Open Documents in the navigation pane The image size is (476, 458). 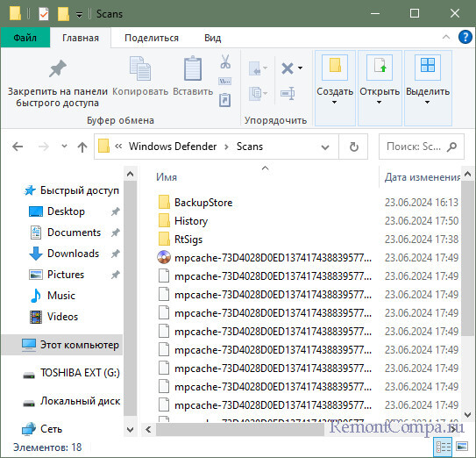(x=74, y=233)
